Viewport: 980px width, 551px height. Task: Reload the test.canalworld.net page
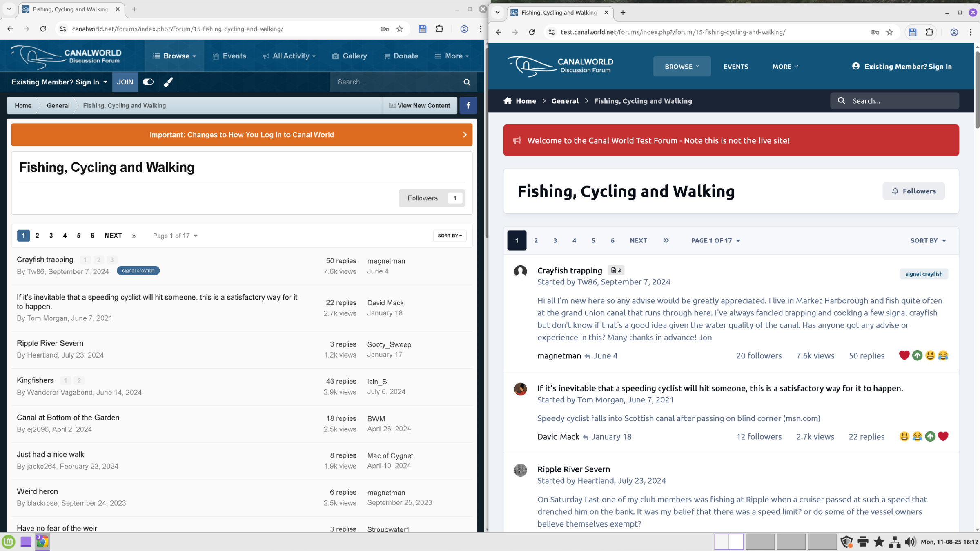pyautogui.click(x=532, y=32)
